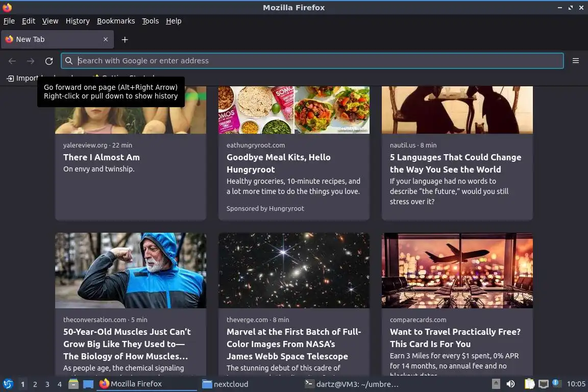This screenshot has width=588, height=392.
Task: Click the silhouette image above nautil.us story
Action: pos(457,110)
